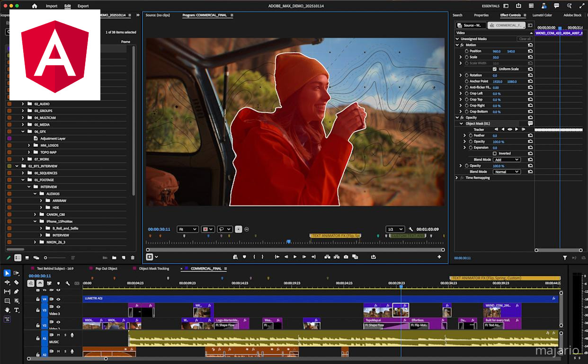This screenshot has height=364, width=588.
Task: Mute the A1 MUSIC track
Action: 59,335
